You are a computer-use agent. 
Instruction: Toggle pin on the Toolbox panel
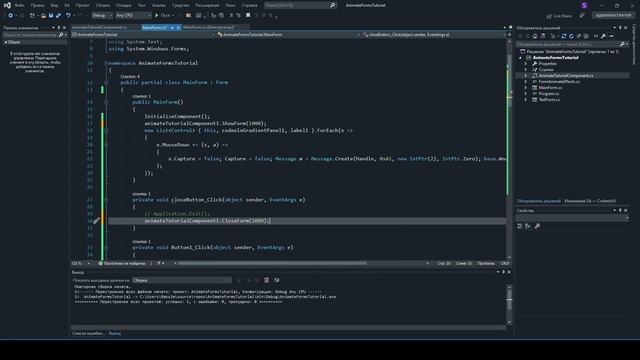coord(58,28)
